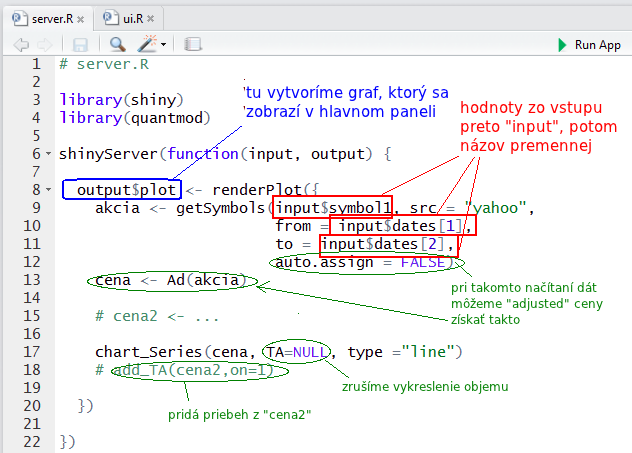
Task: Go forward to next source location
Action: pos(45,44)
